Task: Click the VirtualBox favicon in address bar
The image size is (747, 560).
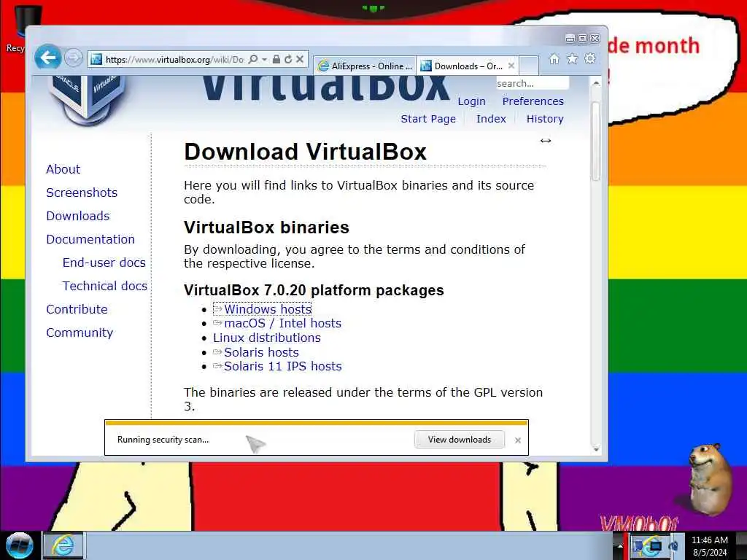Action: 96,60
